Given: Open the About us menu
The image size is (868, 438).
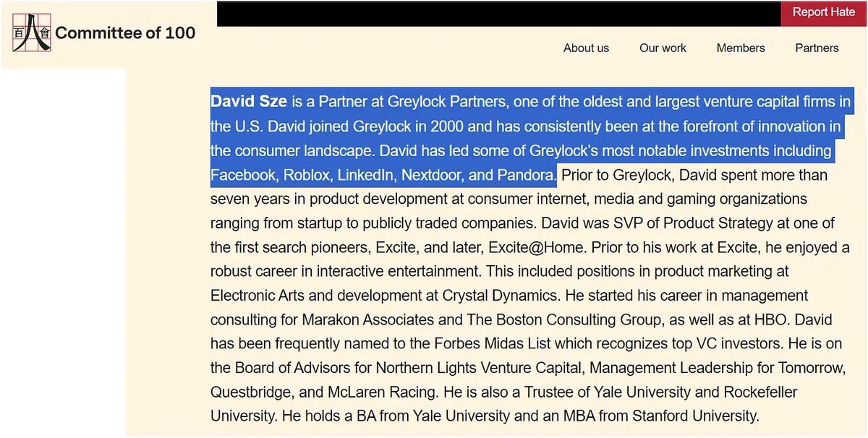Looking at the screenshot, I should [x=586, y=48].
